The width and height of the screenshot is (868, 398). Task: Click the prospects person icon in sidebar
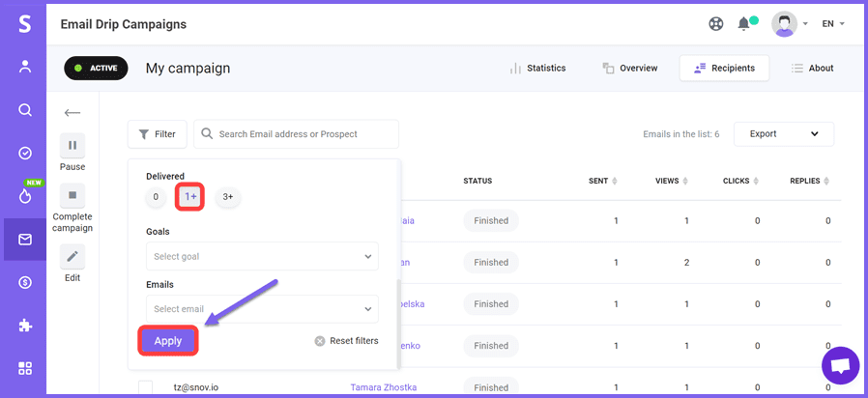pyautogui.click(x=25, y=67)
